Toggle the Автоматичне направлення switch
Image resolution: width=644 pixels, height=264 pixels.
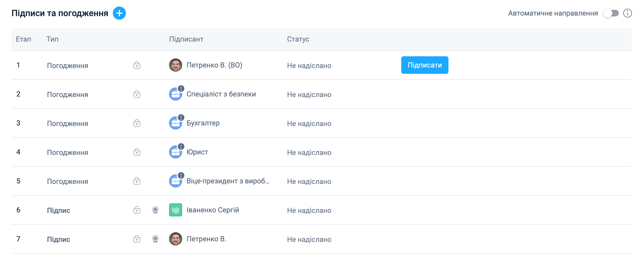[x=611, y=13]
